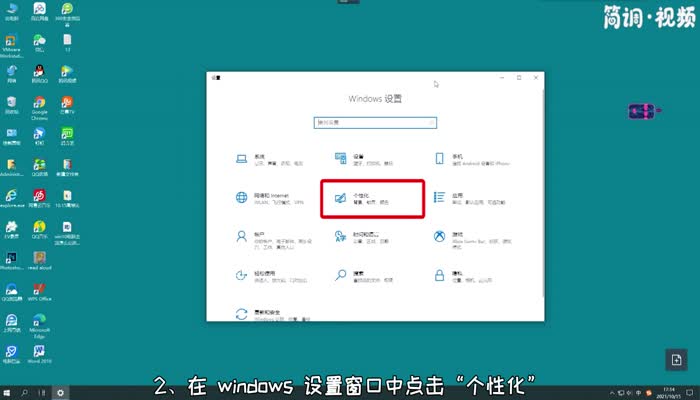Select the 回收站 (Recycle Bin) icon
Screen dimensions: 700x400
click(x=12, y=105)
